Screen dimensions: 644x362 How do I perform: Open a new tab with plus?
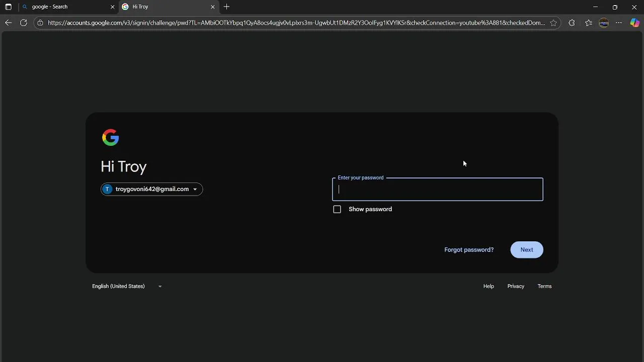(226, 7)
